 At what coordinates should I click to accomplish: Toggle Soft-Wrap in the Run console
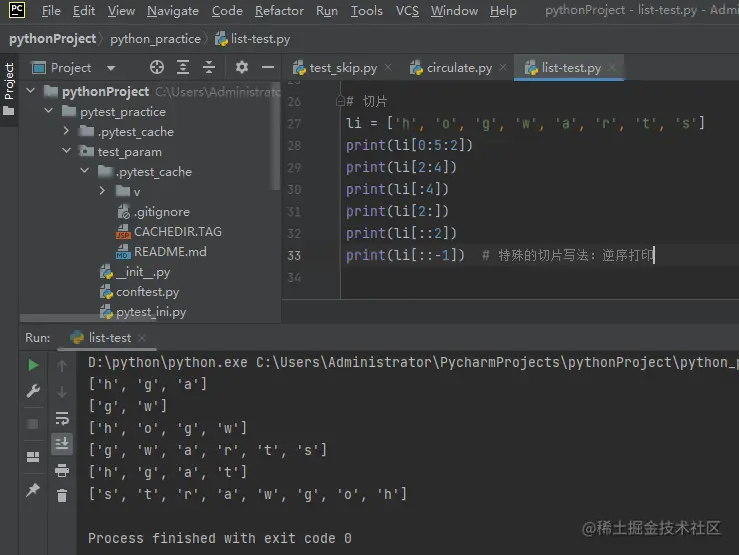tap(62, 418)
